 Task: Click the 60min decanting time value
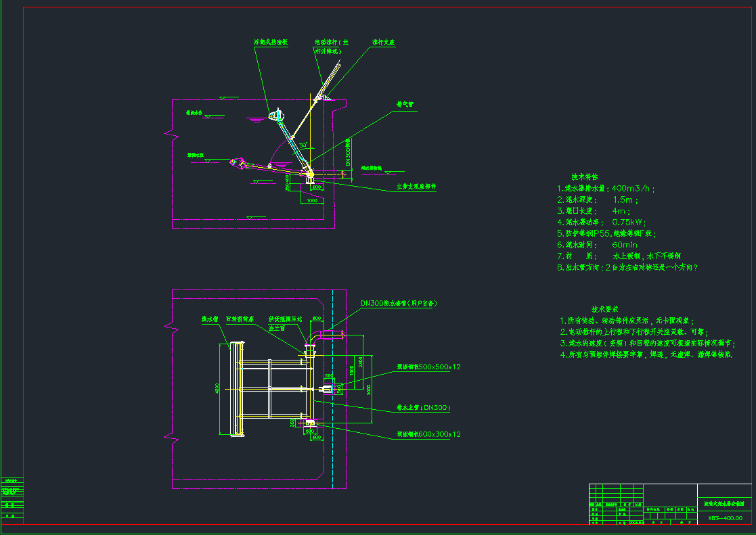[x=624, y=245]
